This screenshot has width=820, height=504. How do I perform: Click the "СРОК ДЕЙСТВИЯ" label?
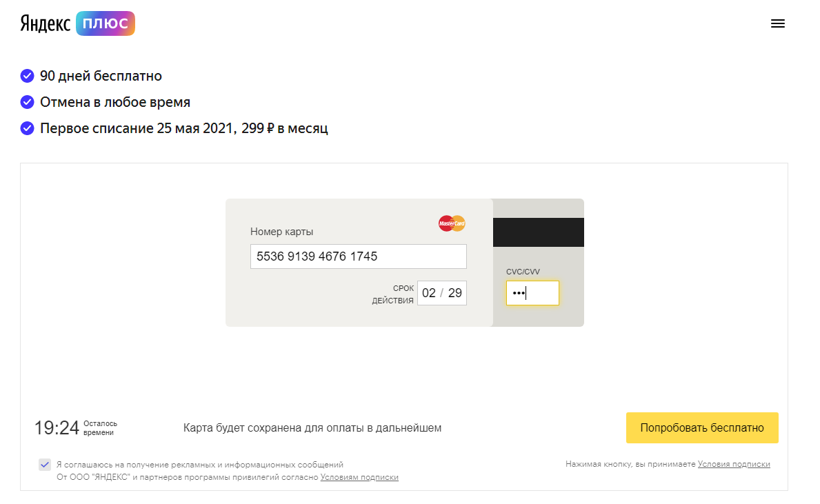(393, 294)
